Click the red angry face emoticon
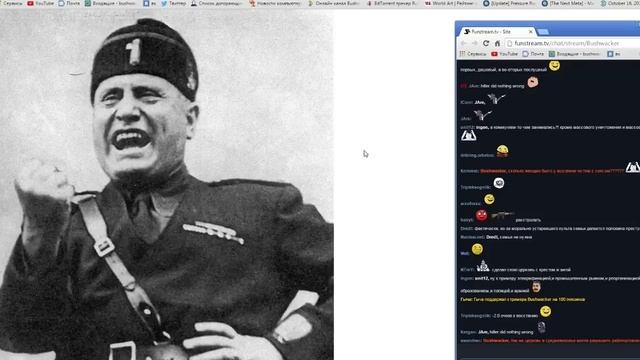 pos(482,215)
